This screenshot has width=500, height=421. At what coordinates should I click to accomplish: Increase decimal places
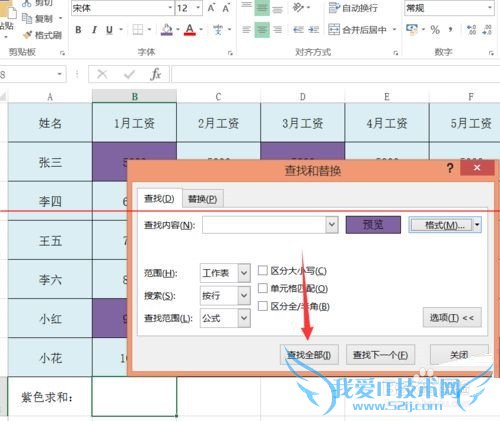tap(471, 30)
